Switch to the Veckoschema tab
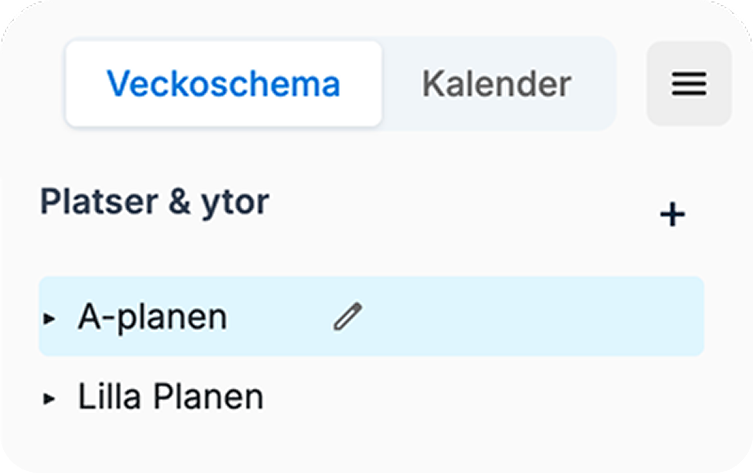 point(224,84)
